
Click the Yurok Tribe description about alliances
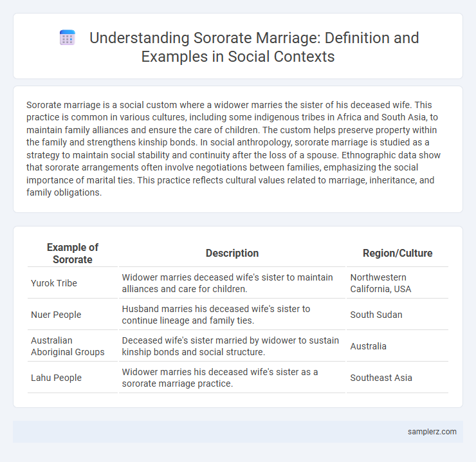[x=232, y=283]
